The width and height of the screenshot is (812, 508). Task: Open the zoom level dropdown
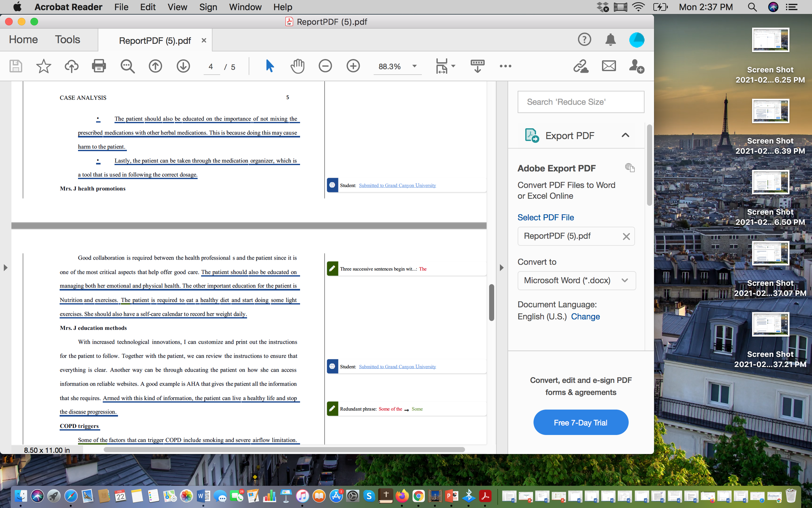[x=415, y=66]
